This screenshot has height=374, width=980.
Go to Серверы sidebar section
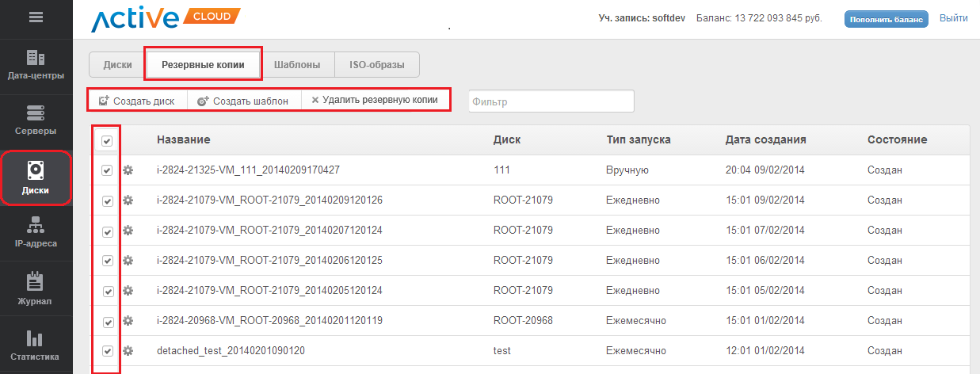tap(36, 120)
